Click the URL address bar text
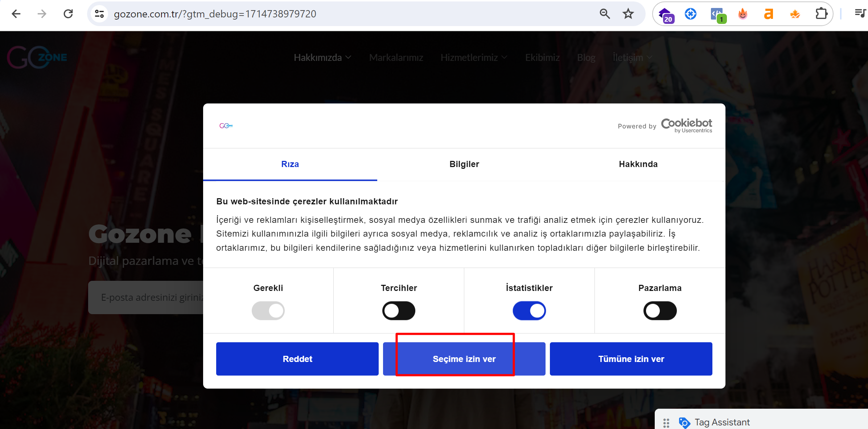868x429 pixels. (x=215, y=14)
